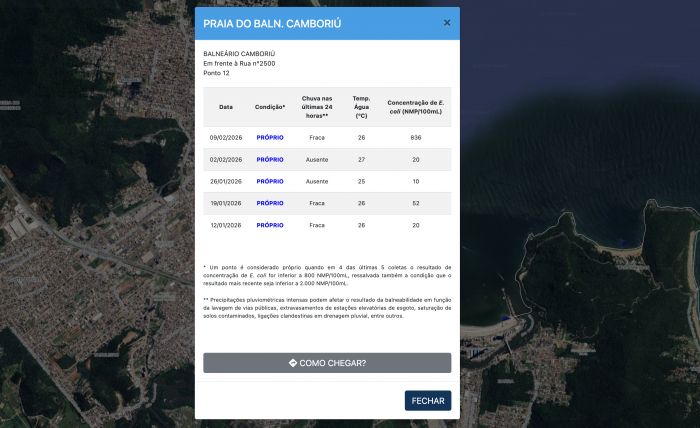Select PRÓPRIO status for 26/01/2026

point(270,181)
